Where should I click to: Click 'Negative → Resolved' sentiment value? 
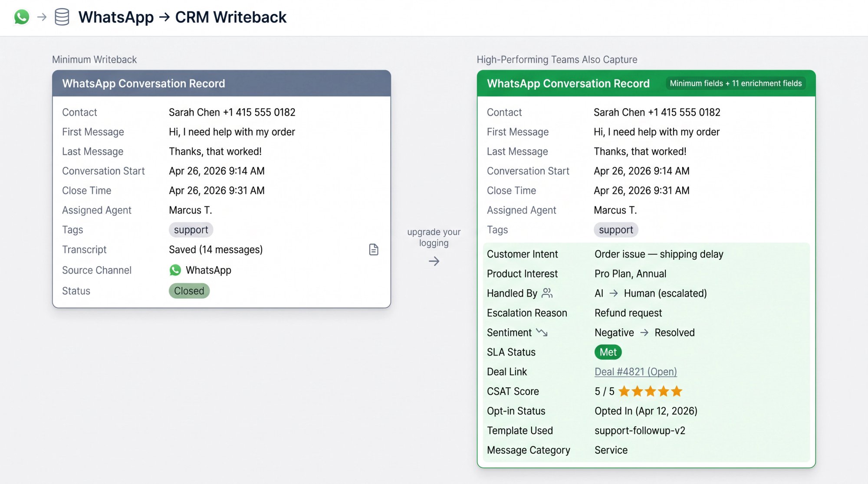[x=644, y=332]
